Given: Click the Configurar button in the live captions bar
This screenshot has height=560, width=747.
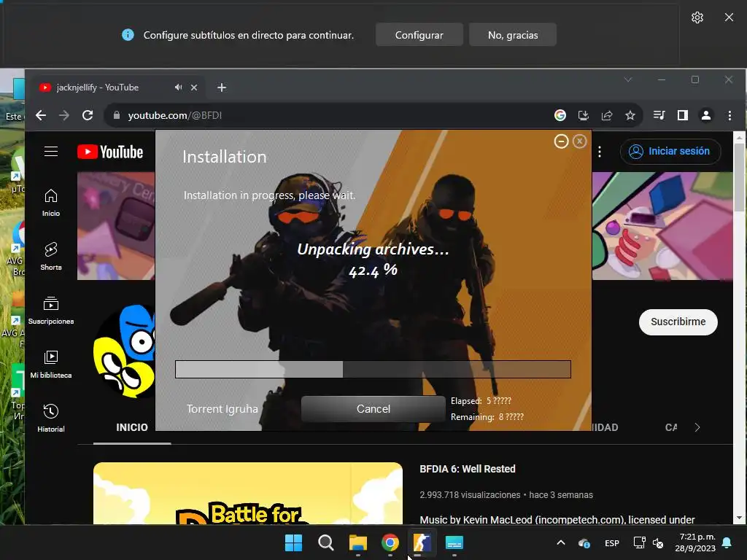Looking at the screenshot, I should pos(419,35).
